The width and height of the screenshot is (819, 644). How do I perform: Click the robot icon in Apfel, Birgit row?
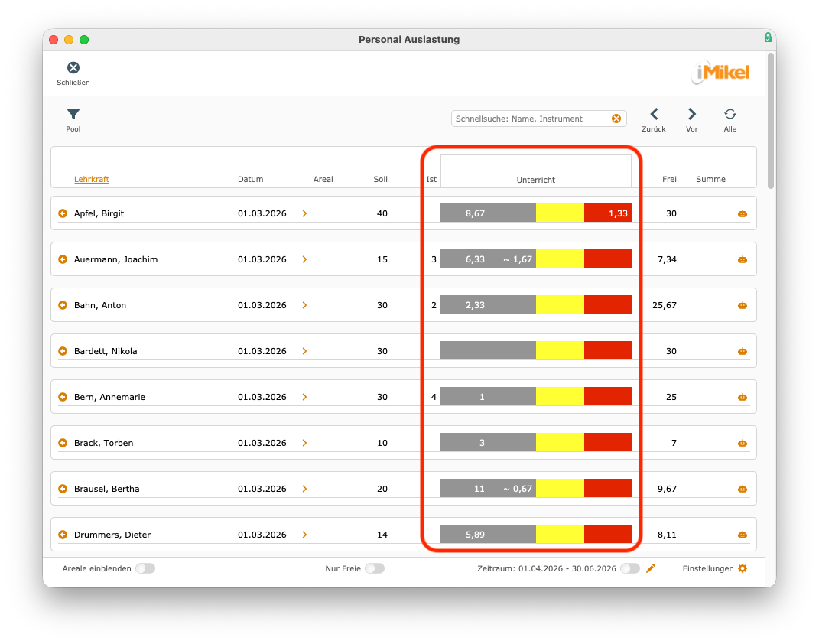click(743, 213)
